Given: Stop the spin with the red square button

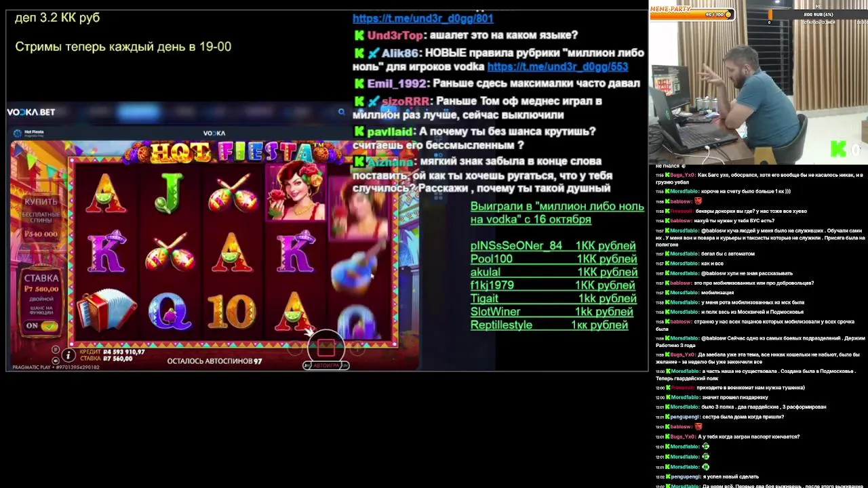Looking at the screenshot, I should [326, 348].
